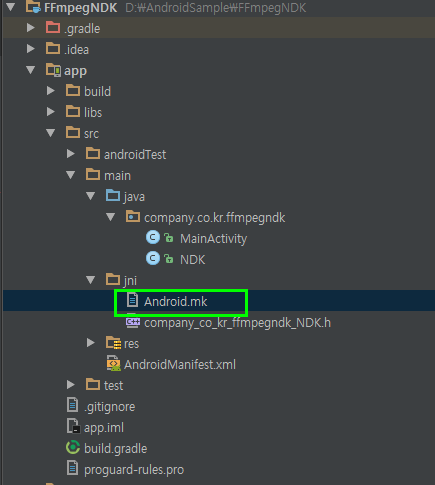This screenshot has height=485, width=435.
Task: Click the FFmpegNDK project module icon
Action: click(x=33, y=6)
